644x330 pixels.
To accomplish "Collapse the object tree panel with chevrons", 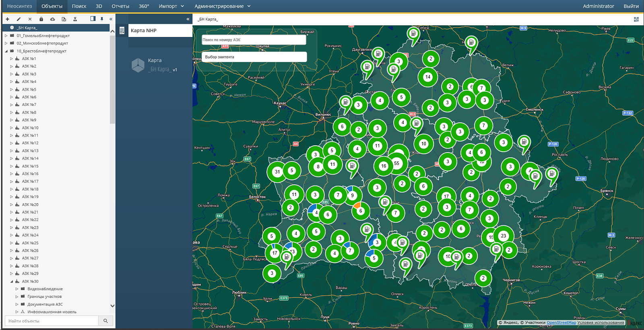I will coord(111,19).
